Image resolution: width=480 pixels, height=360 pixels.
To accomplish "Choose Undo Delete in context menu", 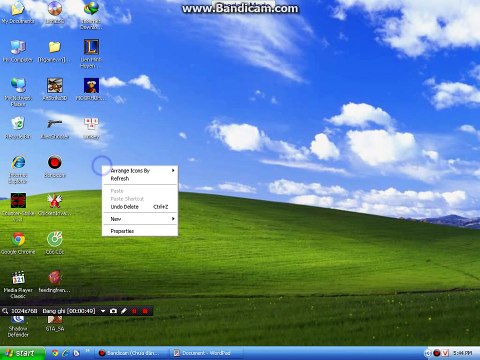I will (140, 207).
